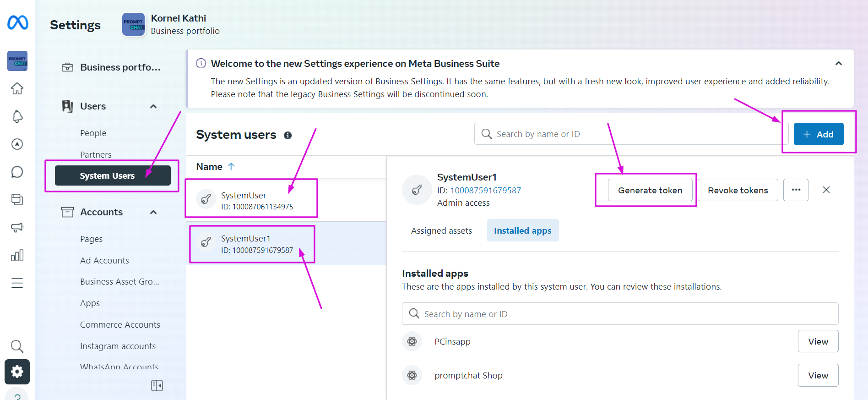
Task: Collapse the Users section chevron
Action: pos(153,106)
